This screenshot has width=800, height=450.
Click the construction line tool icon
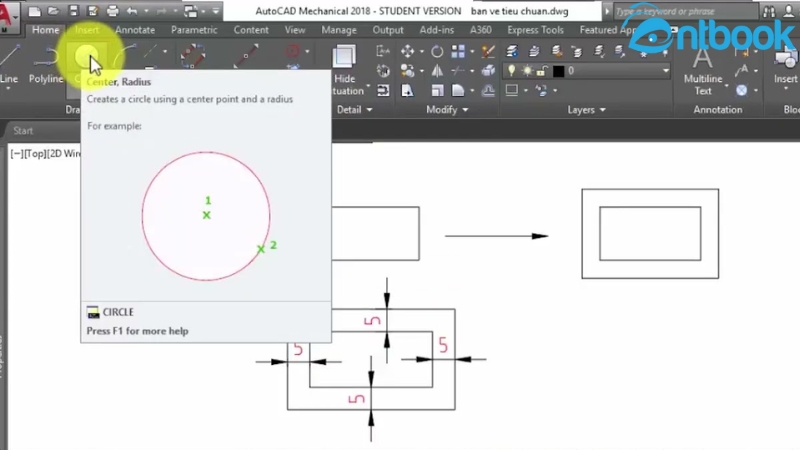pos(150,51)
